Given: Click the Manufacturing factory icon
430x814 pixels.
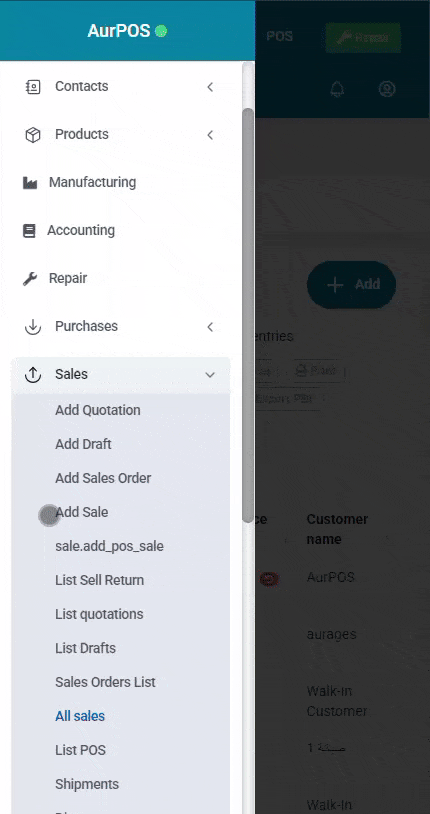Looking at the screenshot, I should pyautogui.click(x=30, y=183).
